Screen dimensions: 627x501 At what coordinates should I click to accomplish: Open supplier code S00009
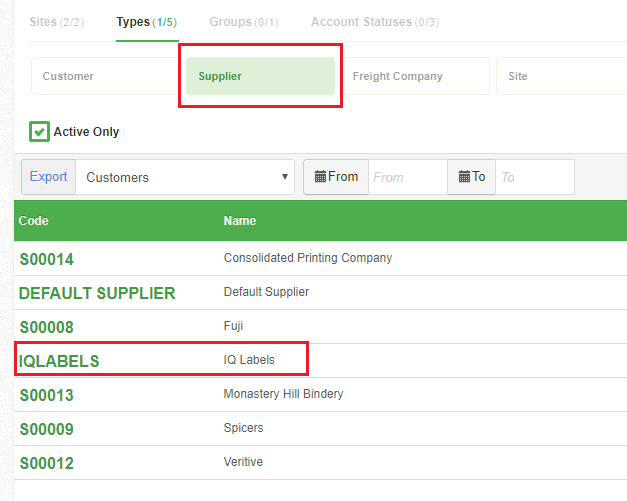click(x=47, y=429)
